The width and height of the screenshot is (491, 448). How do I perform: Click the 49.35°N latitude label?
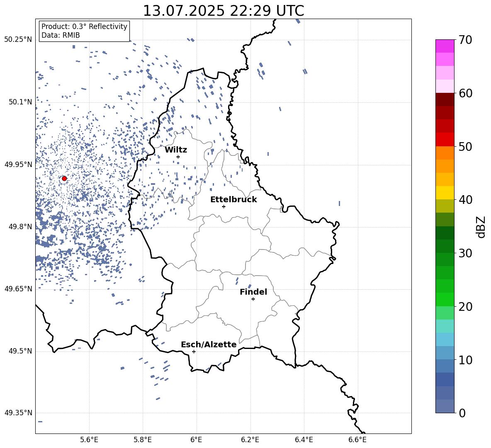(18, 413)
